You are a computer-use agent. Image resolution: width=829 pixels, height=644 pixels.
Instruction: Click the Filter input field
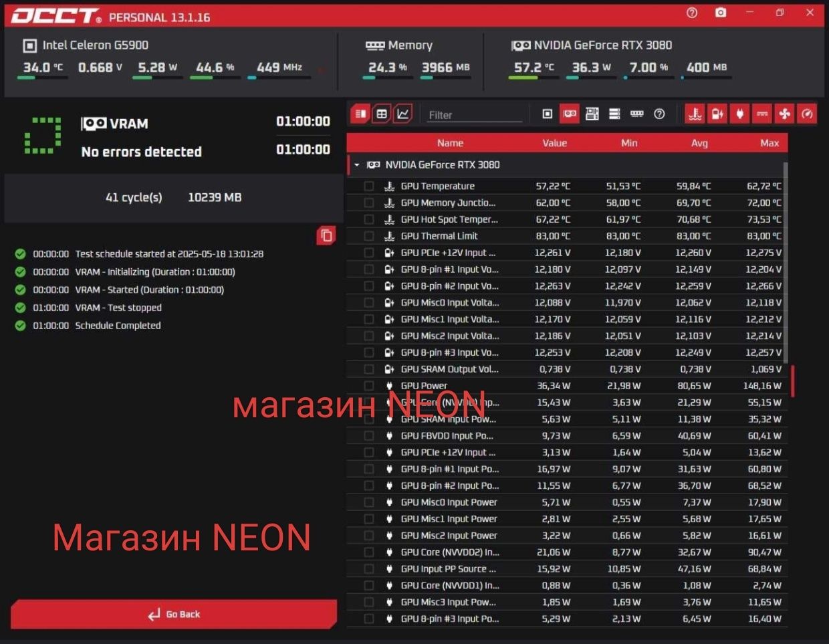(475, 115)
